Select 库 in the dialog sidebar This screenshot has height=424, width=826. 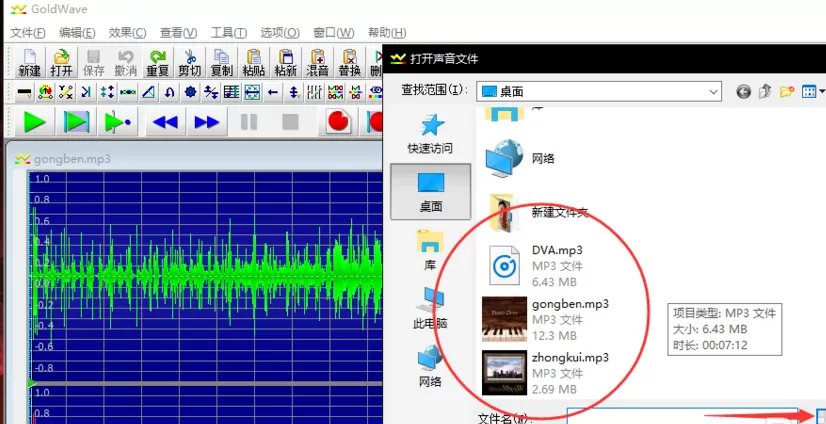pos(430,249)
